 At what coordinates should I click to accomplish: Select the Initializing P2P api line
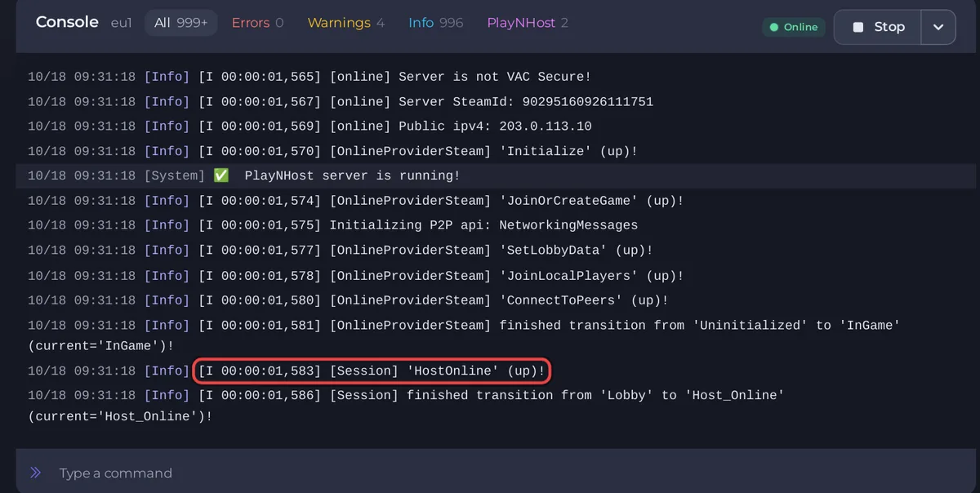332,225
